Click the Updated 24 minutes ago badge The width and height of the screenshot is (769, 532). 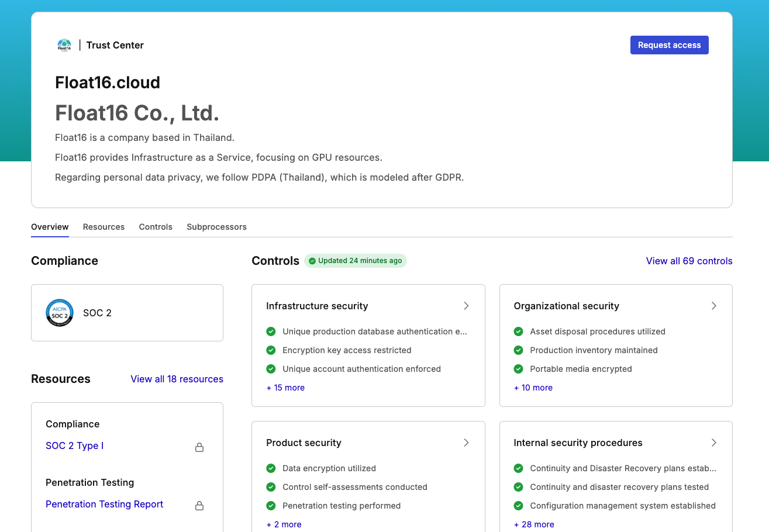click(x=356, y=261)
